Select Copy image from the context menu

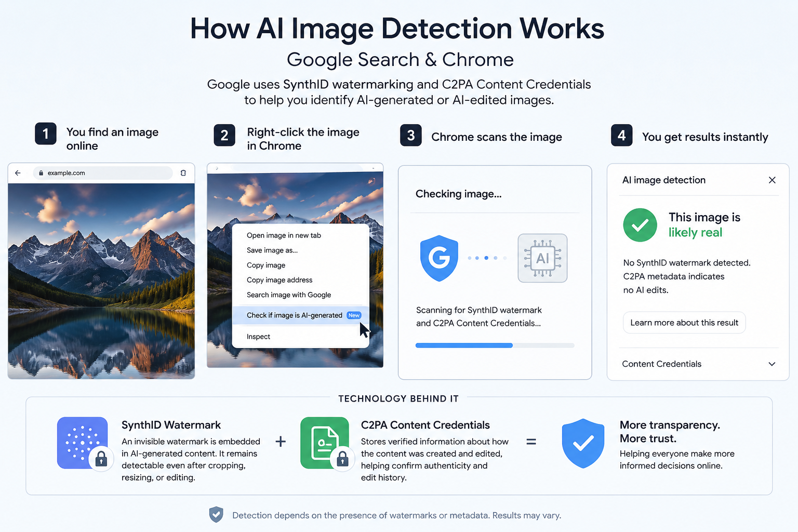[266, 265]
